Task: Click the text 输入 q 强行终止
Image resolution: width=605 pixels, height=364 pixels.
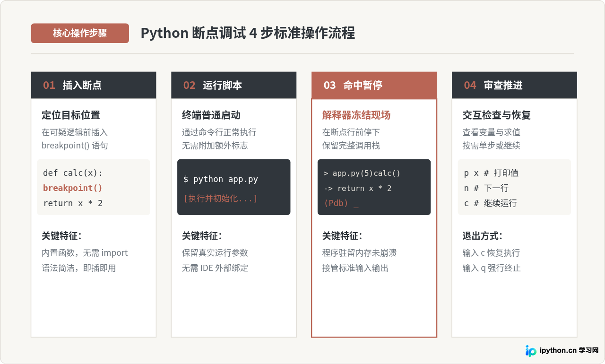Action: click(x=492, y=268)
